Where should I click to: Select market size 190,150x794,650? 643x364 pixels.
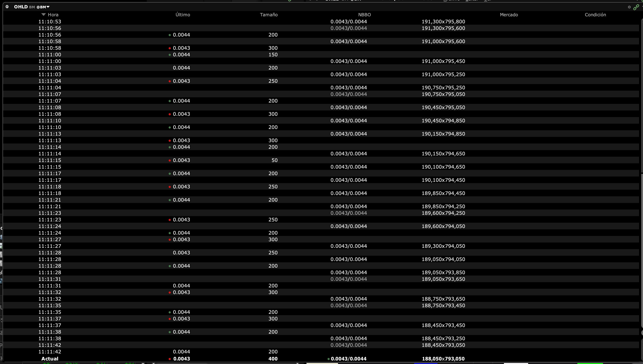coord(443,154)
